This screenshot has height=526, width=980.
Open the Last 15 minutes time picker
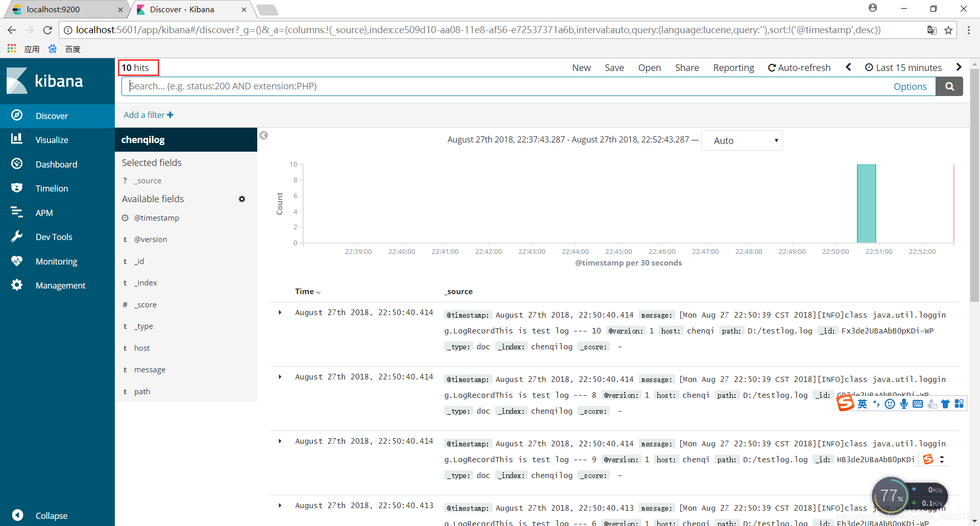coord(903,67)
